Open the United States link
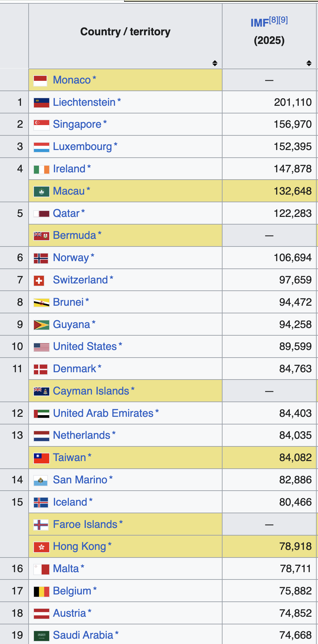This screenshot has height=644, width=318. tap(85, 347)
